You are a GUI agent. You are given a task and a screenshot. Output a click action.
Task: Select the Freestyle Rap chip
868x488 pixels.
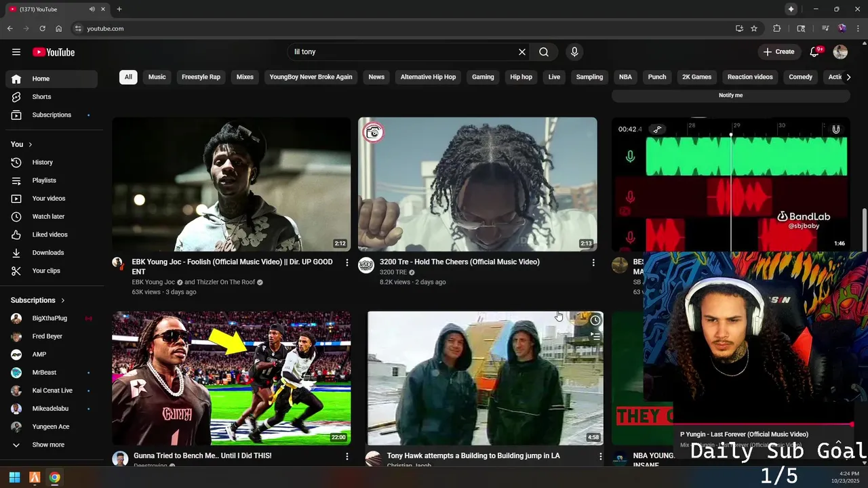click(201, 77)
